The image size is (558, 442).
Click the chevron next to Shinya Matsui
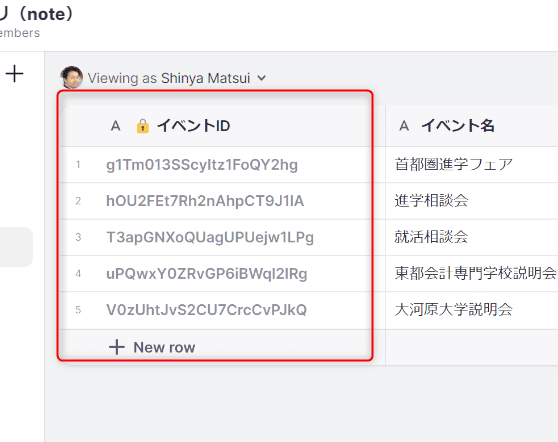pyautogui.click(x=262, y=78)
